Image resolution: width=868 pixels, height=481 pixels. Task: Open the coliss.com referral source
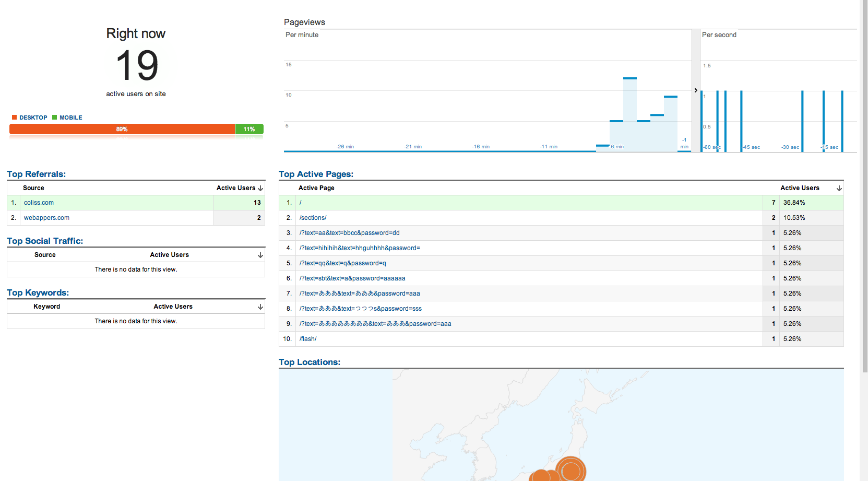pos(39,203)
